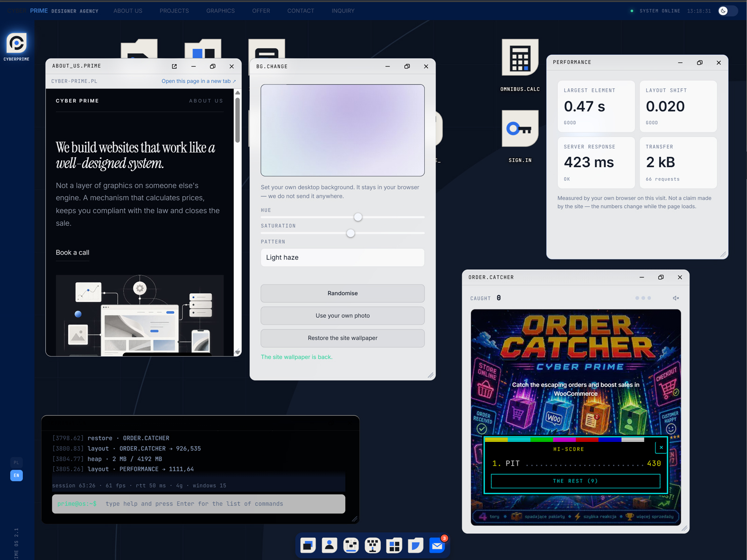
Task: Click the blue monitor desktop icon behind windows
Action: coord(203,49)
